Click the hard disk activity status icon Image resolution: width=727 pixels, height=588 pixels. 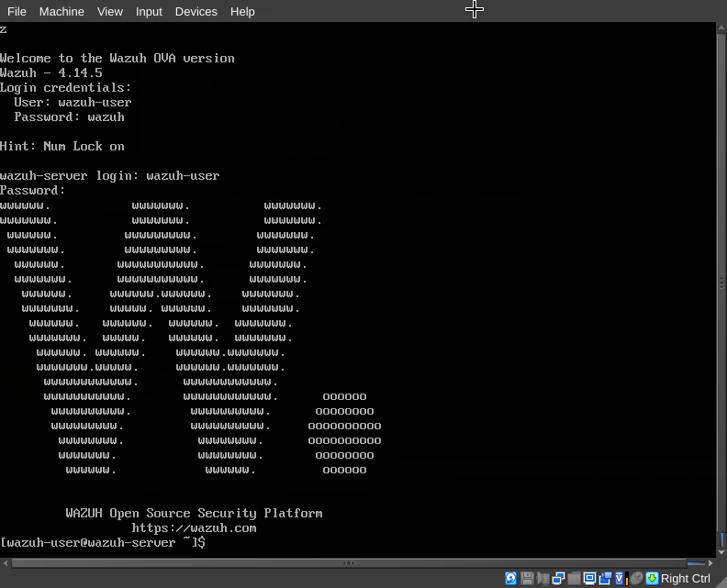pos(511,578)
